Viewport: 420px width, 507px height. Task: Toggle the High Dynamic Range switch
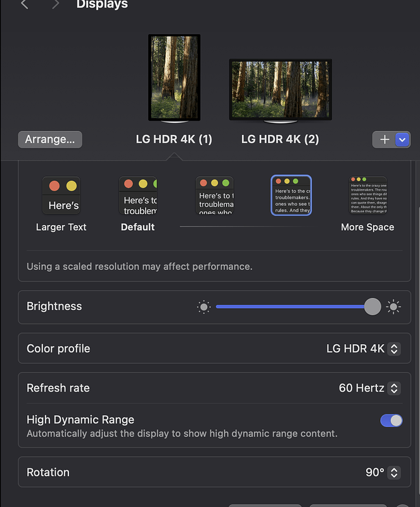click(391, 421)
